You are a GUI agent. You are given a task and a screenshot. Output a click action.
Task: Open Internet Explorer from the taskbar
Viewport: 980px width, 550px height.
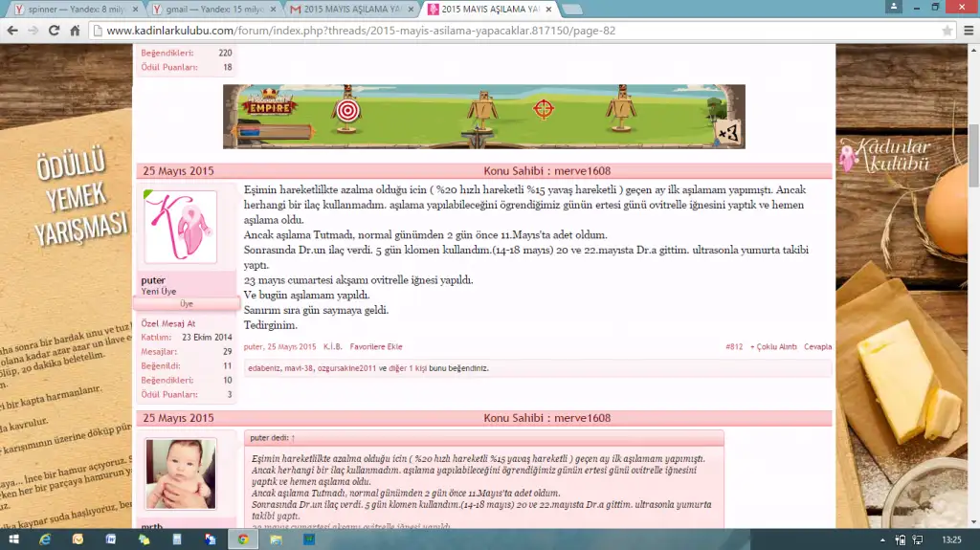point(45,539)
